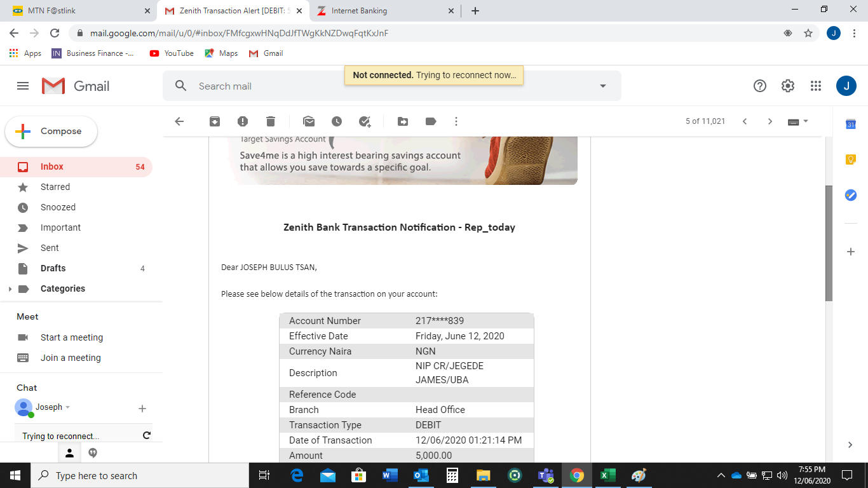Screen dimensions: 868x488
Task: Open Excel from the taskbar
Action: 607,475
